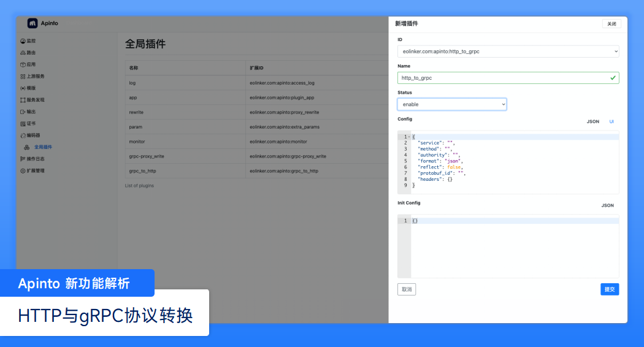Select the 全局插件 menu item

point(43,147)
